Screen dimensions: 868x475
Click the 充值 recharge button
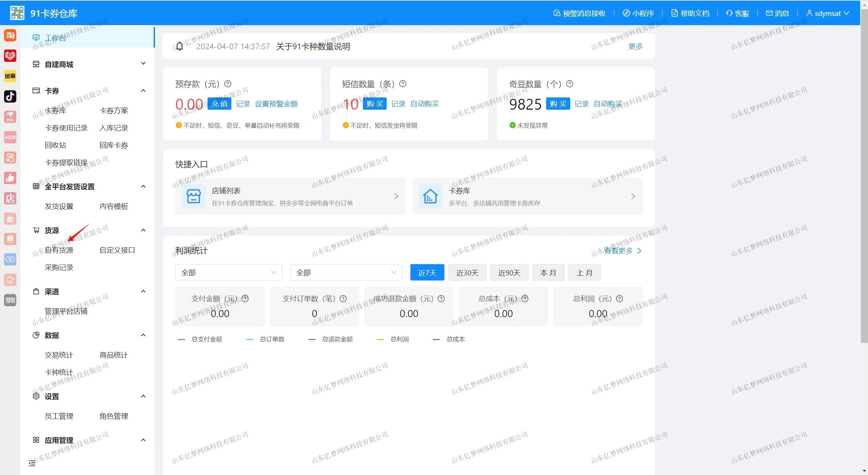pos(219,104)
